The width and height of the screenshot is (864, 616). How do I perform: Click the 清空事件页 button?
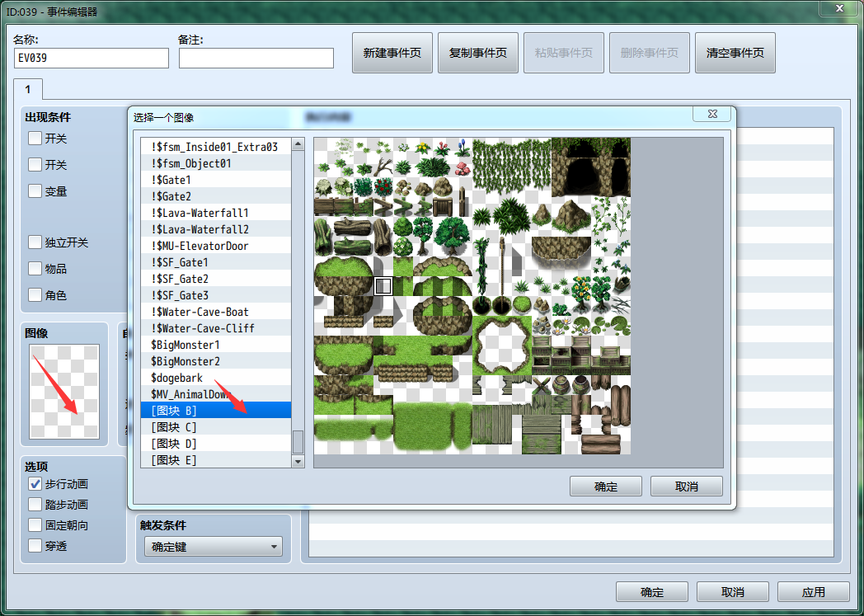[735, 53]
